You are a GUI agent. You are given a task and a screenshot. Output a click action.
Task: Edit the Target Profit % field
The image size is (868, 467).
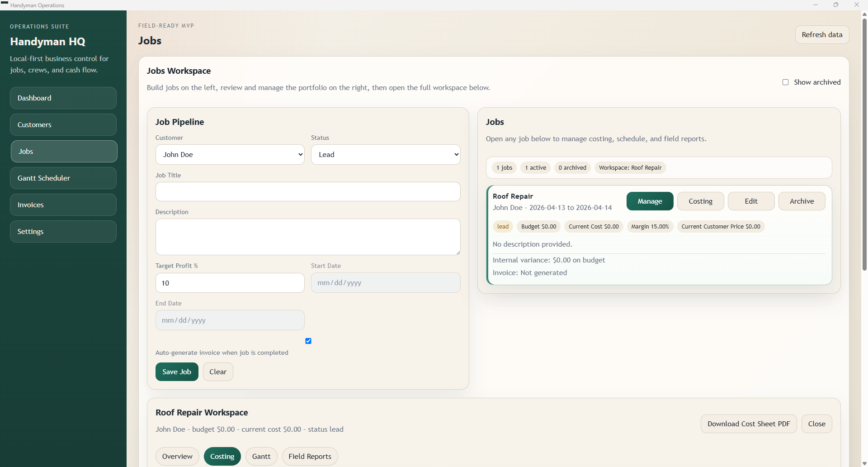(x=230, y=283)
